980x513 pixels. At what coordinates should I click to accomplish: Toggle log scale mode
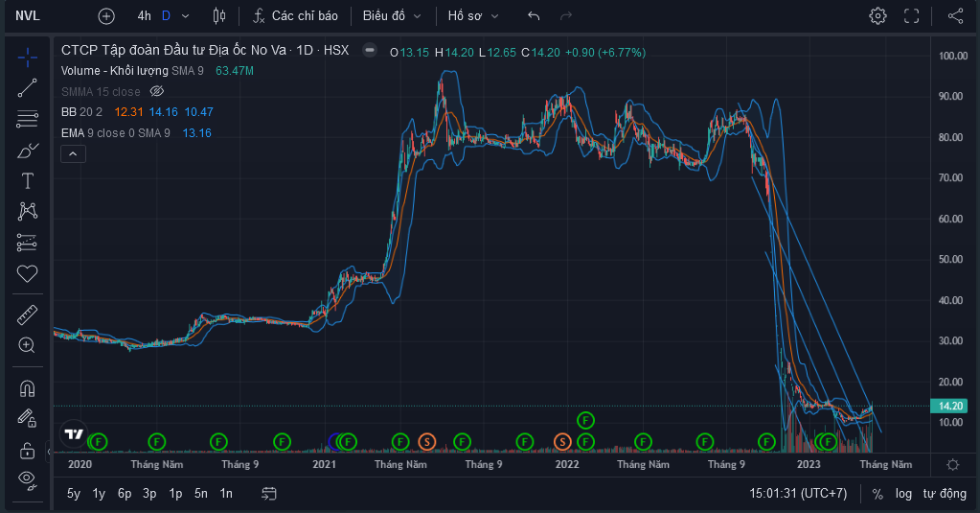pos(903,494)
